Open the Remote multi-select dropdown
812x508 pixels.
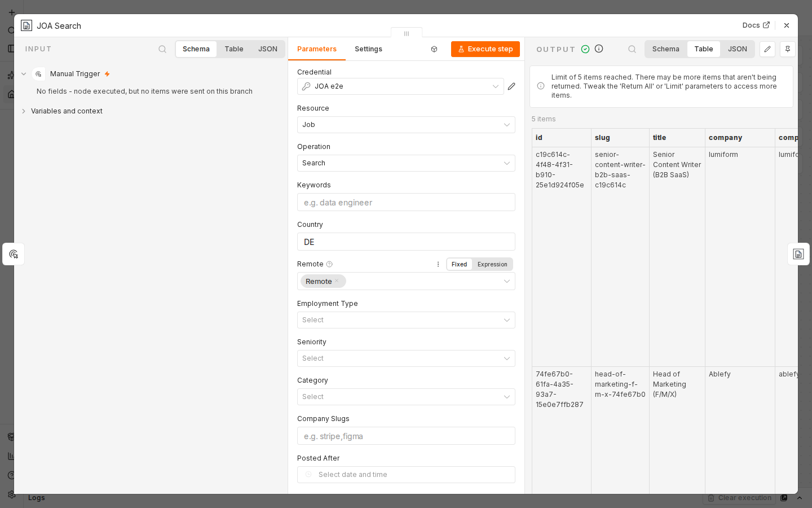tap(406, 281)
